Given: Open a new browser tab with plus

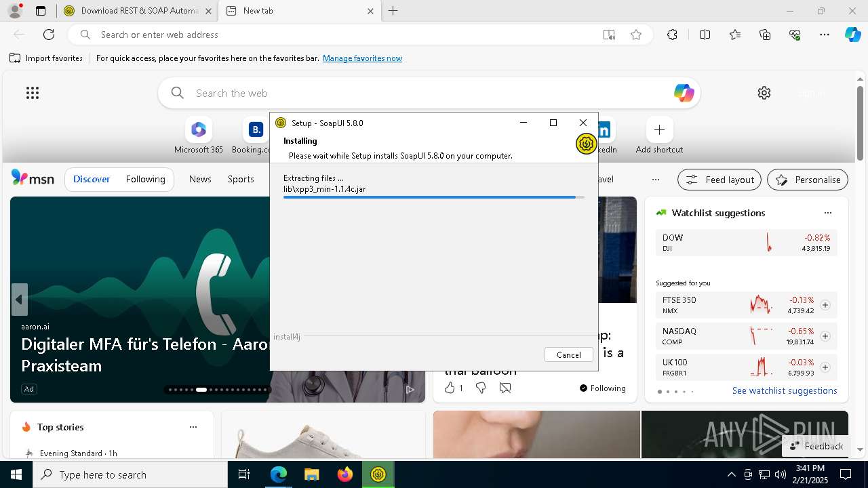Looking at the screenshot, I should pyautogui.click(x=393, y=11).
